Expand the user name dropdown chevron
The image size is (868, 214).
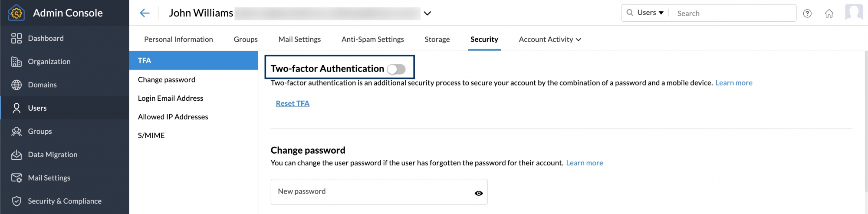427,13
